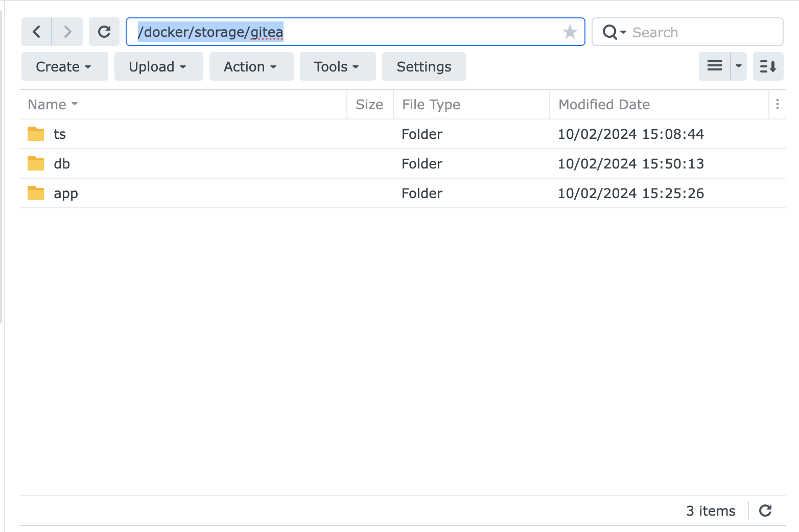Viewport: 799px width, 532px height.
Task: Click the '3 items' status text
Action: (711, 511)
